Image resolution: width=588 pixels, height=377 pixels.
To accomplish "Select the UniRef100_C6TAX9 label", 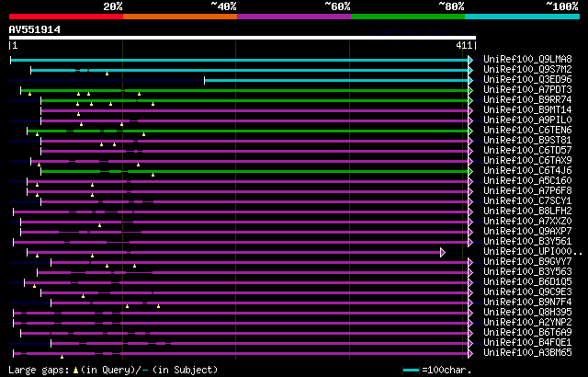I will [x=527, y=161].
